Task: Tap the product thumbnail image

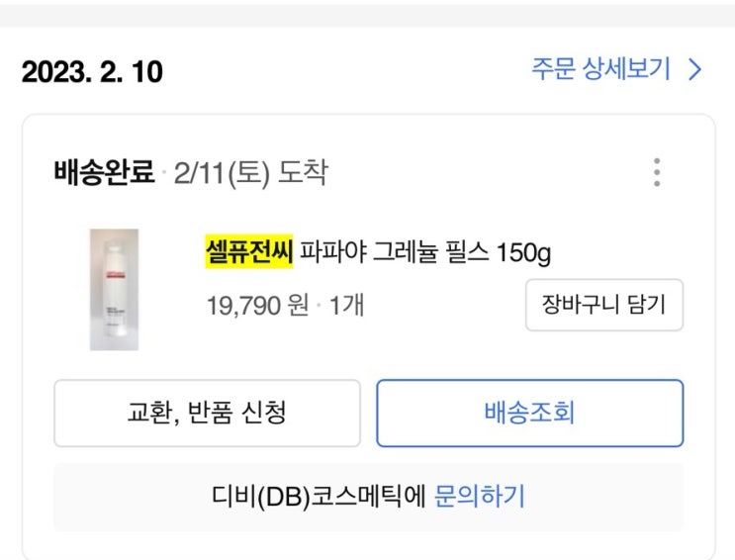Action: 114,289
